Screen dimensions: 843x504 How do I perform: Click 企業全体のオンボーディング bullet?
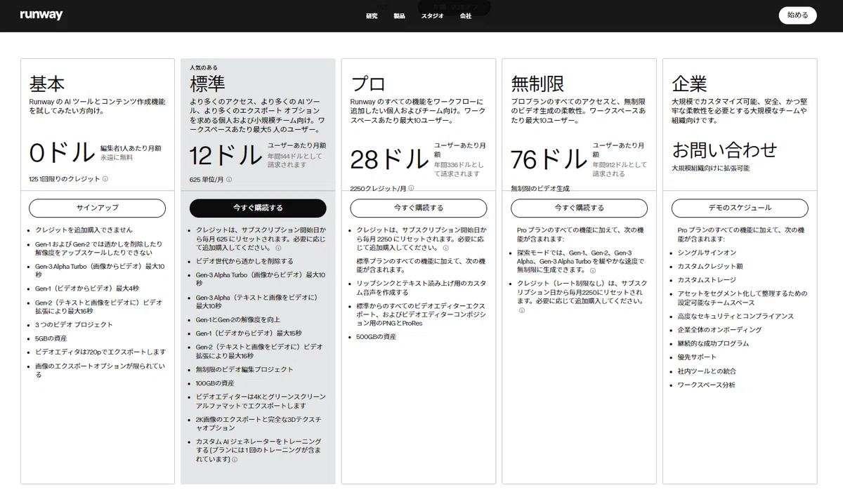coord(719,329)
